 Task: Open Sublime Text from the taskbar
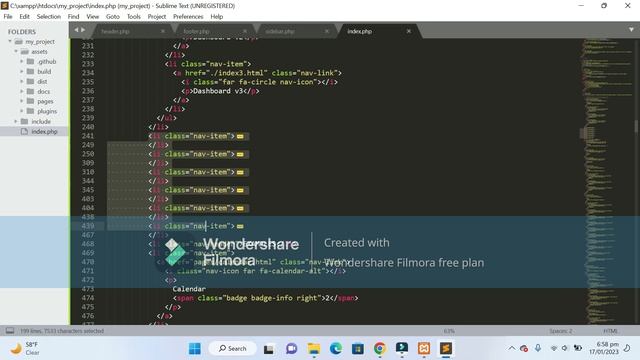point(446,349)
